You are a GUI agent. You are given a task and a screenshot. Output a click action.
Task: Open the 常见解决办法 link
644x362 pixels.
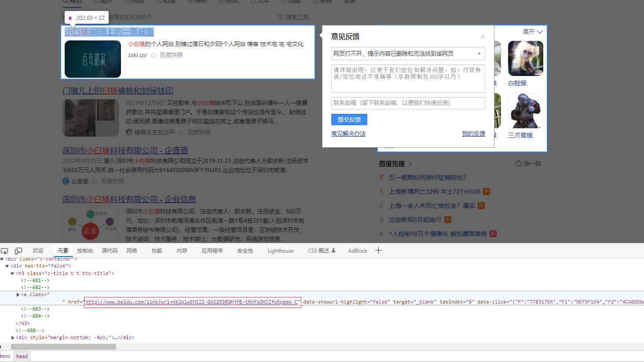click(x=348, y=134)
